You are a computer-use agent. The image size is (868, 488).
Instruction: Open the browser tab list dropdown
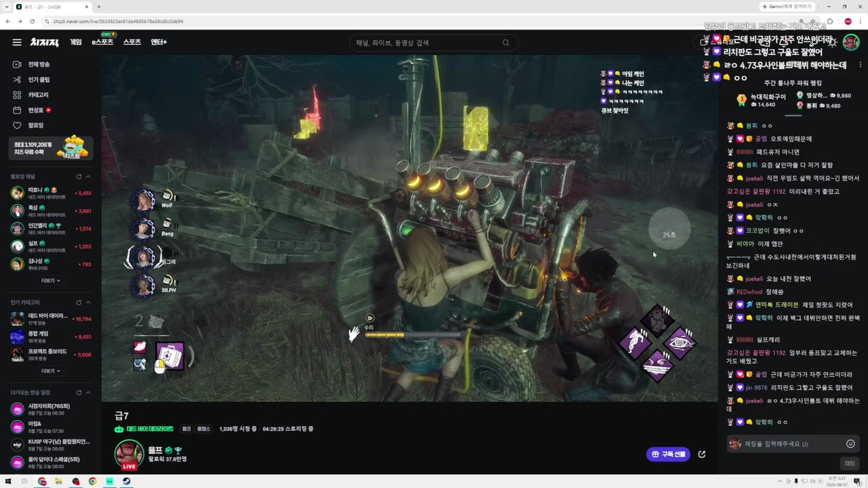pyautogui.click(x=6, y=7)
